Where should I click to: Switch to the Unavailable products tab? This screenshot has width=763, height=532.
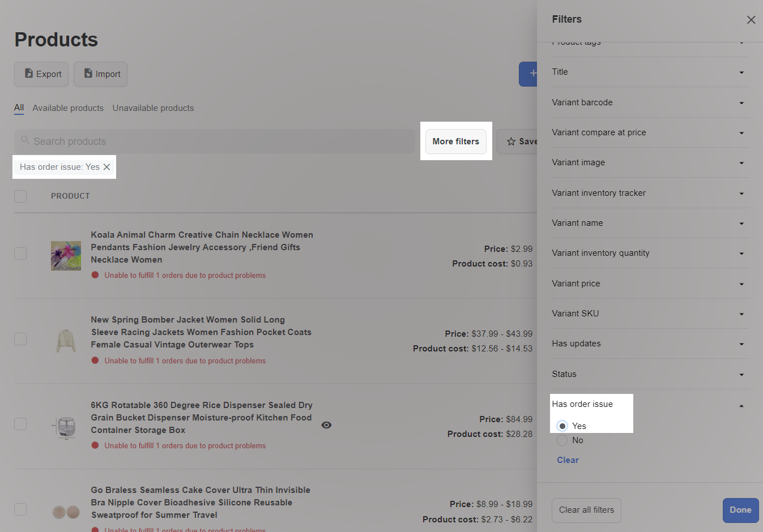153,108
